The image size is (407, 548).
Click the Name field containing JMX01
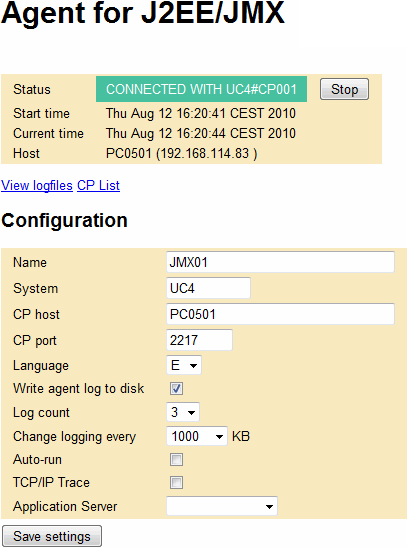click(280, 262)
